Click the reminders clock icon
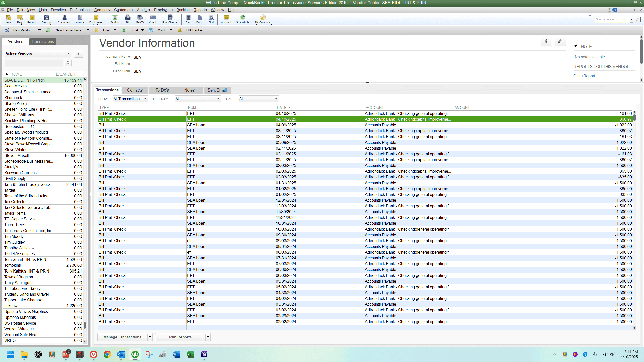Screen dimensions: 644x362 (609, 10)
